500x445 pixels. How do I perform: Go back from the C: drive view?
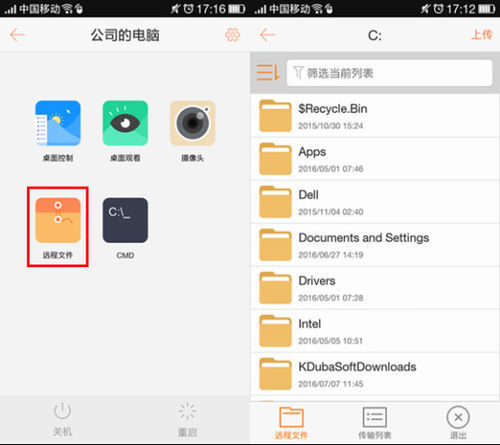tap(267, 35)
